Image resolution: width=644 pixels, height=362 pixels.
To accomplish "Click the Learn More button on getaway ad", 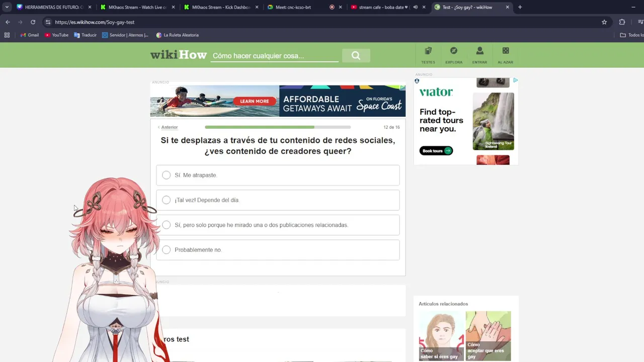I will point(254,101).
